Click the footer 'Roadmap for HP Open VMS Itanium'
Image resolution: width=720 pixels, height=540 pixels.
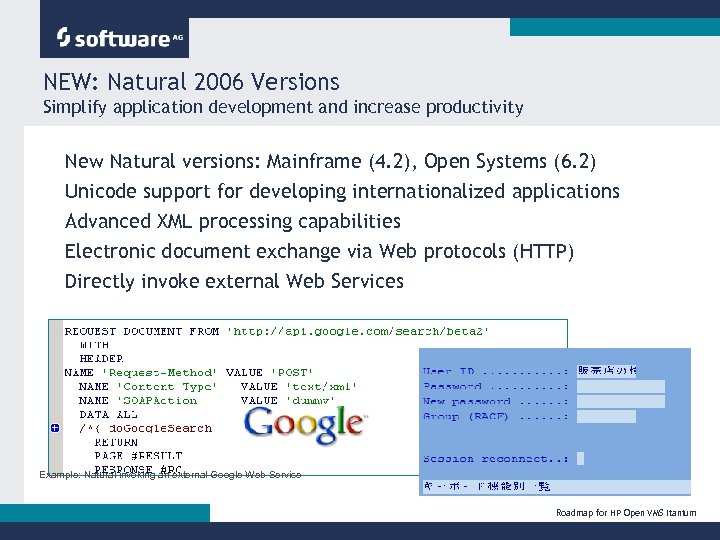(626, 512)
